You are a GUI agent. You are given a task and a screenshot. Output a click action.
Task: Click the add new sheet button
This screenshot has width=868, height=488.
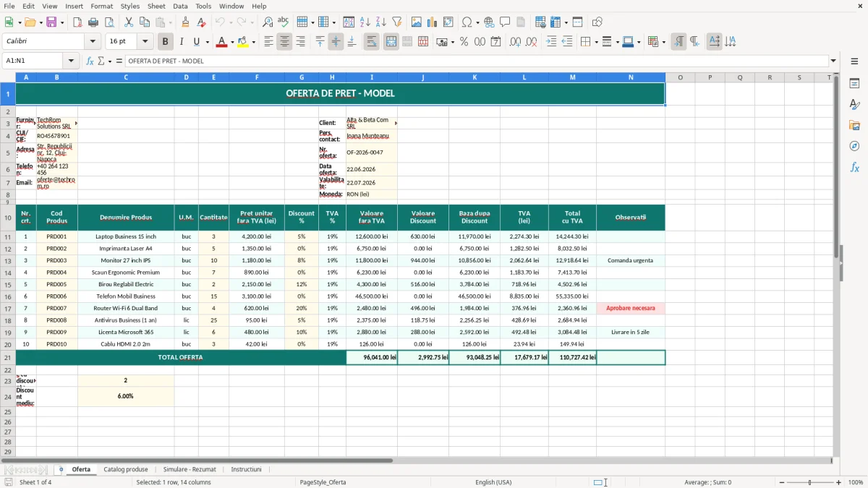tap(61, 469)
